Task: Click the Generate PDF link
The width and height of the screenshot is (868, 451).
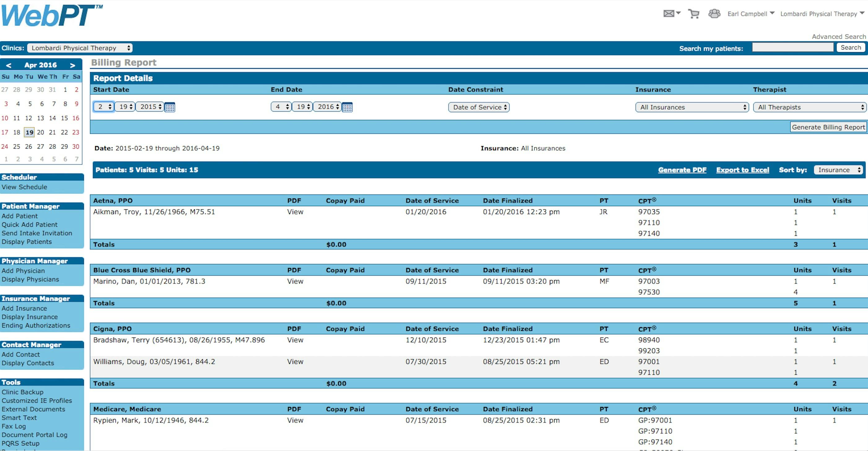Action: (682, 170)
